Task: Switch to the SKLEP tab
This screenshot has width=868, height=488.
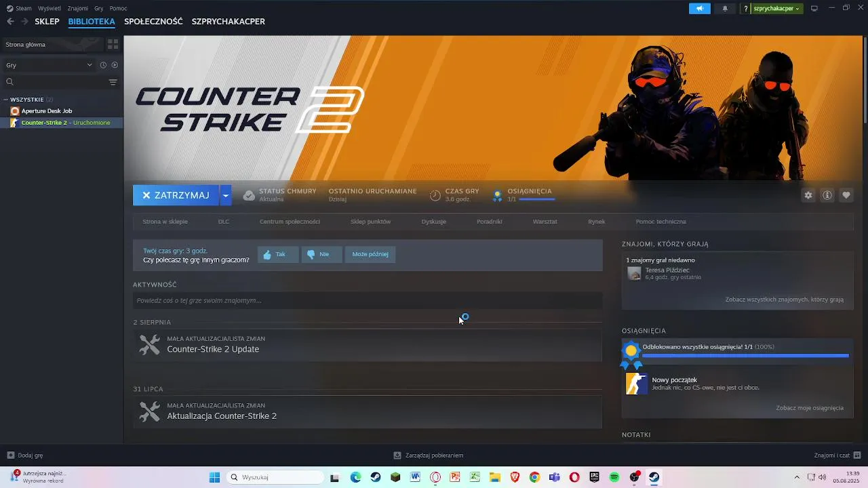Action: (x=47, y=22)
